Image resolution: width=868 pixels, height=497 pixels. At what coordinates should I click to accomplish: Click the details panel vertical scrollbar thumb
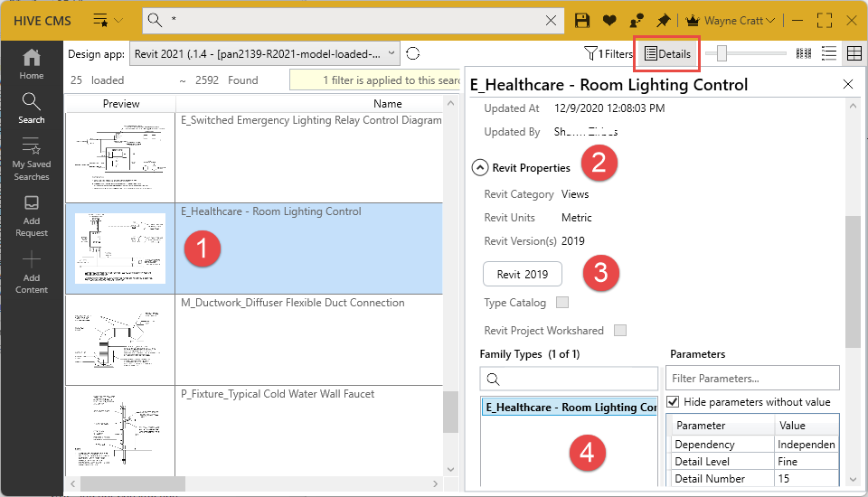click(x=853, y=281)
